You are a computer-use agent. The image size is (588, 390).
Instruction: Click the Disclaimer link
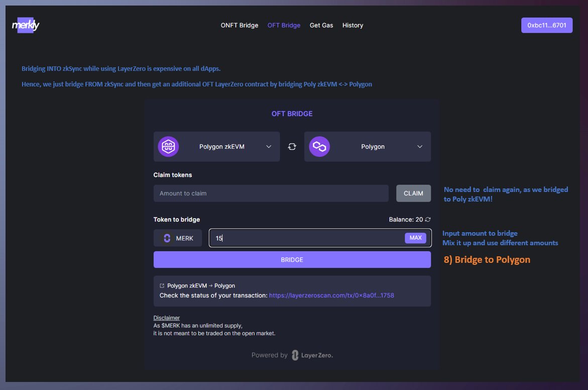(167, 318)
